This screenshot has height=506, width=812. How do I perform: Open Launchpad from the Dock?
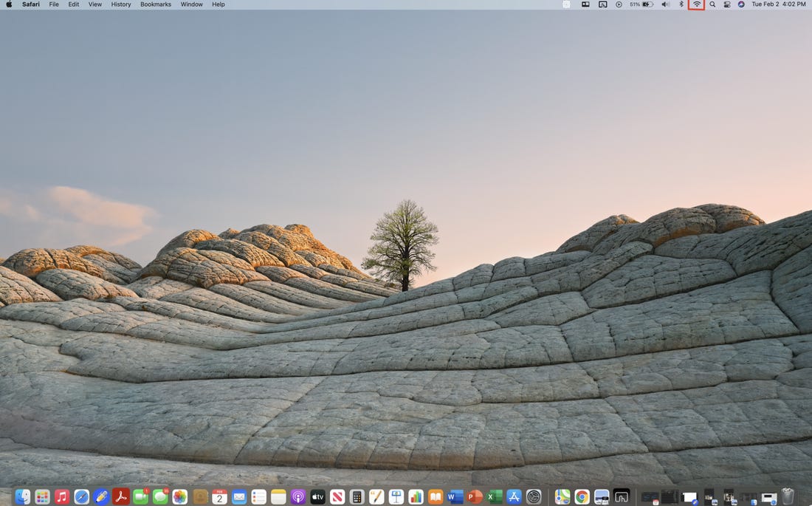tap(43, 496)
